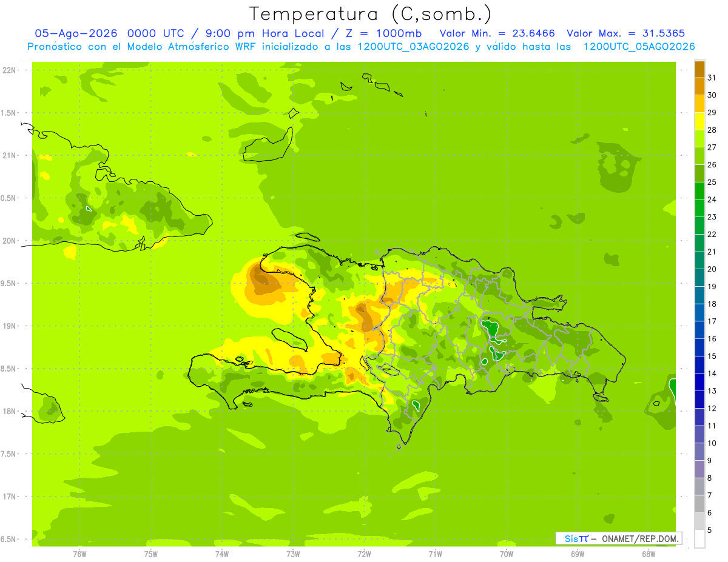Click the 74W longitude label

tap(222, 554)
